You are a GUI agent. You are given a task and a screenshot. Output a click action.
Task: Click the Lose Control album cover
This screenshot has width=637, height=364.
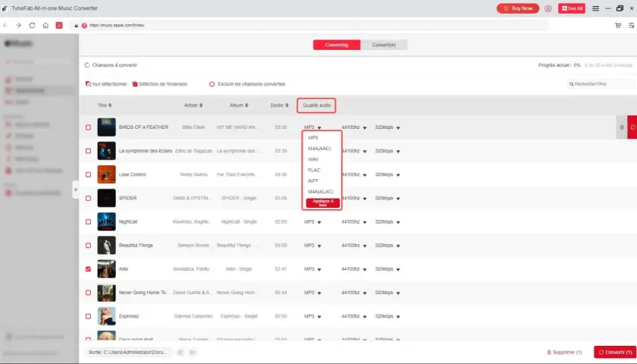(x=106, y=174)
